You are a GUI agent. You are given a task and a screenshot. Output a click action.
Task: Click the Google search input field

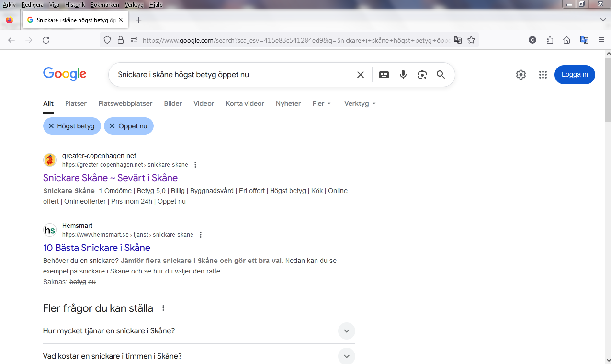point(230,75)
